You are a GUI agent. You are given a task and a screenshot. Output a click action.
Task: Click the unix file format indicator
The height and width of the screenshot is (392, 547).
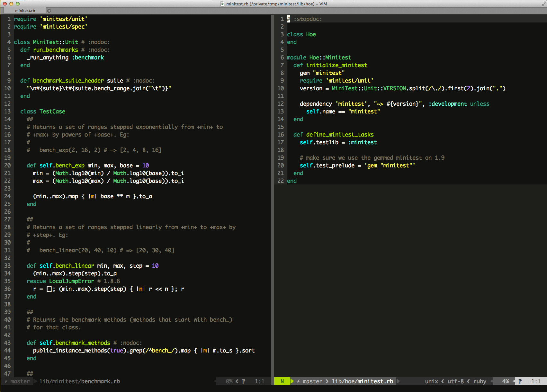pyautogui.click(x=431, y=381)
